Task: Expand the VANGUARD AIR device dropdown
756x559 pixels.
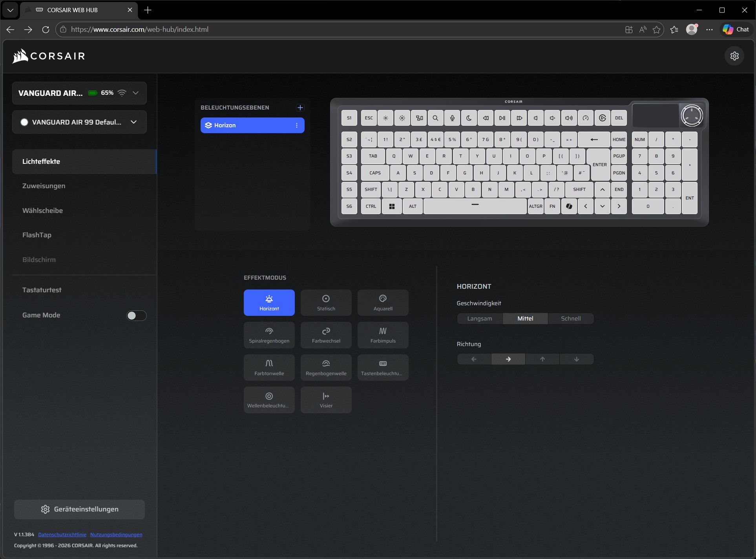Action: point(135,93)
